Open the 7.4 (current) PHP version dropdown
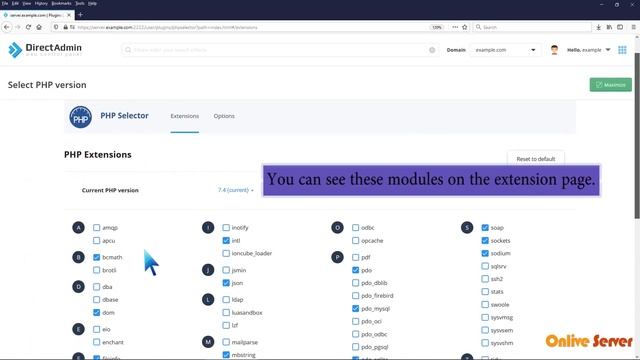 [236, 190]
